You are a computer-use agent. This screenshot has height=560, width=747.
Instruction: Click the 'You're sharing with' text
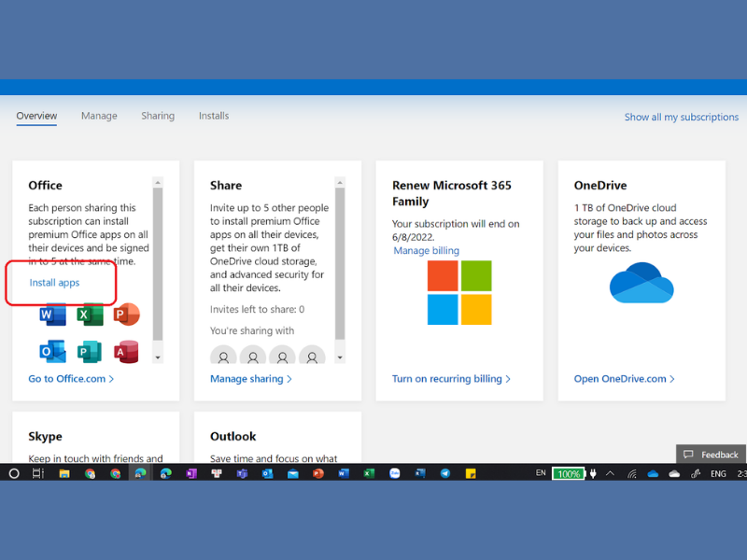[252, 330]
